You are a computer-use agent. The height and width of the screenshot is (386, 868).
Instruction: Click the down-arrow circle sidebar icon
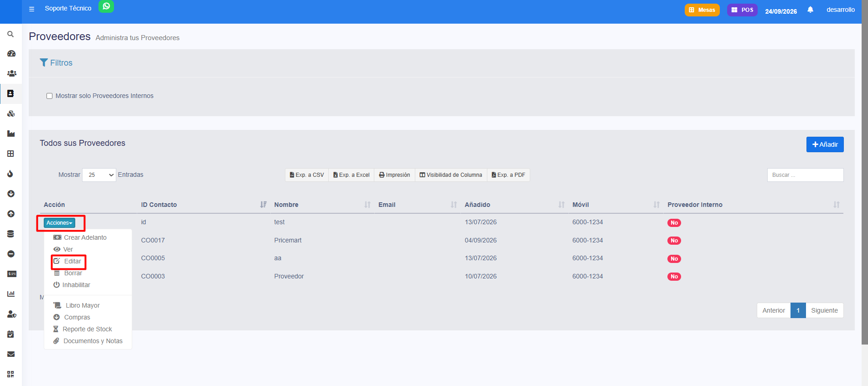[x=11, y=194]
